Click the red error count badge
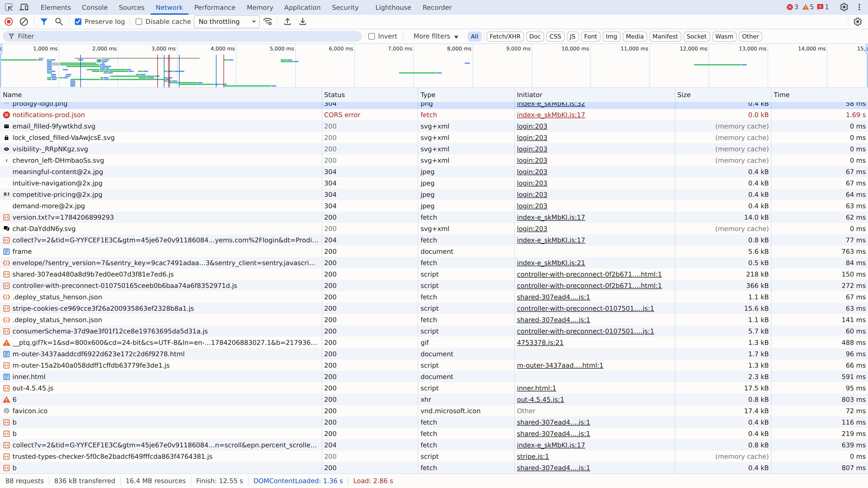This screenshot has height=488, width=868. (793, 7)
